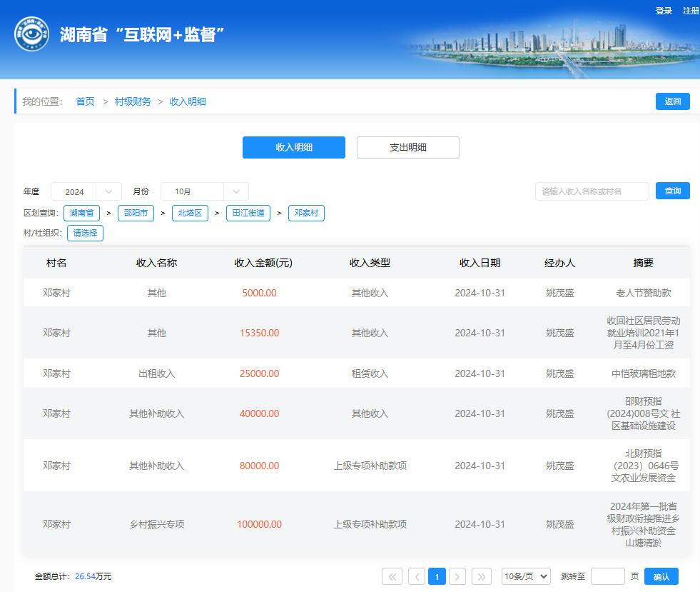700x592 pixels.
Task: Click the 查询 button
Action: pos(673,191)
